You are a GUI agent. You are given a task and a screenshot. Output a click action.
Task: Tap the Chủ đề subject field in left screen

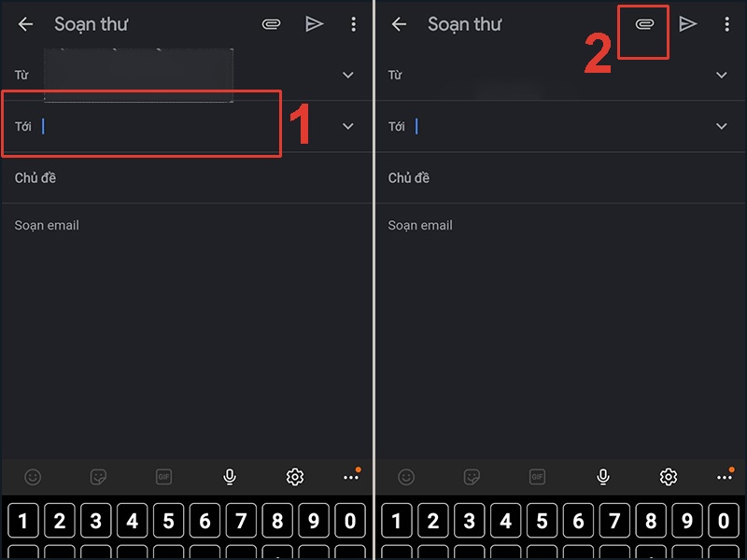point(187,178)
